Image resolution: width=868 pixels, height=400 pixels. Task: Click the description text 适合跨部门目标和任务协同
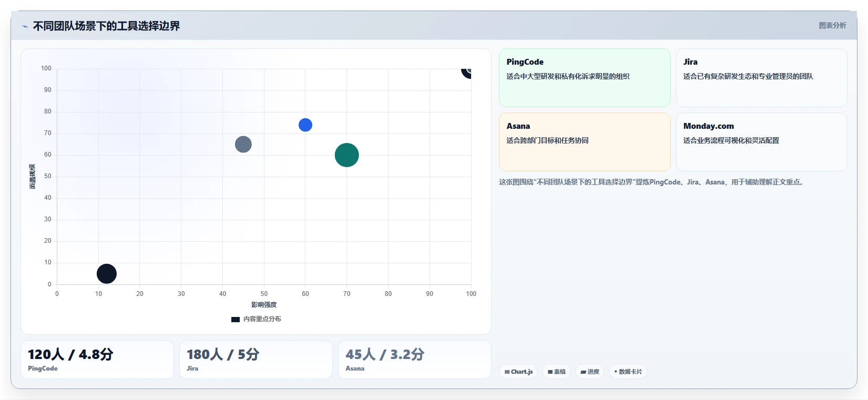pyautogui.click(x=547, y=140)
